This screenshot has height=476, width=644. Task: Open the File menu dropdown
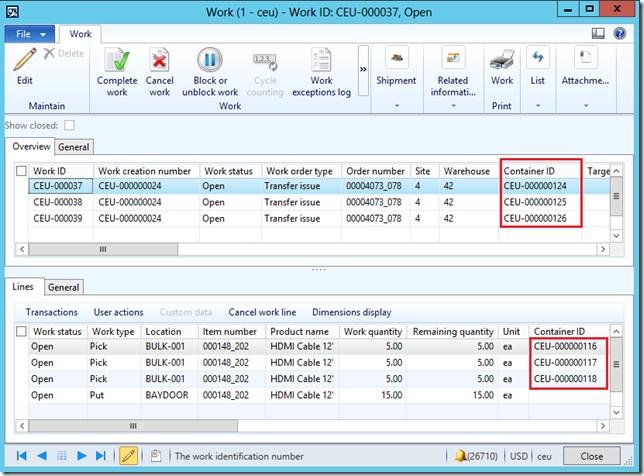[x=32, y=33]
